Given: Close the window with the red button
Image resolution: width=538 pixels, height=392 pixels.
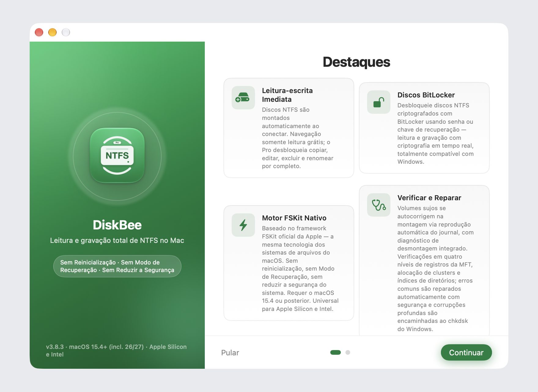Looking at the screenshot, I should point(39,32).
